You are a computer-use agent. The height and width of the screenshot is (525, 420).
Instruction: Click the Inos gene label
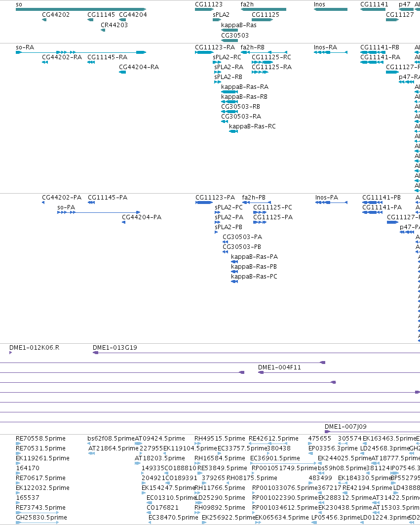coord(320,4)
